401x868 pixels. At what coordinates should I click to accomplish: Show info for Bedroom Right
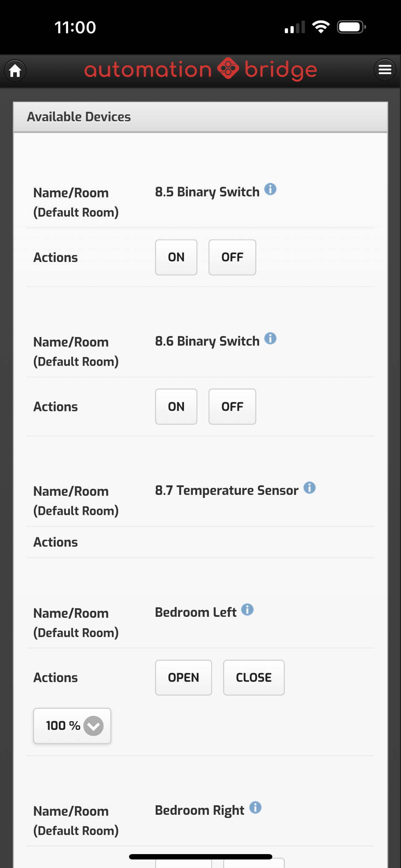255,808
